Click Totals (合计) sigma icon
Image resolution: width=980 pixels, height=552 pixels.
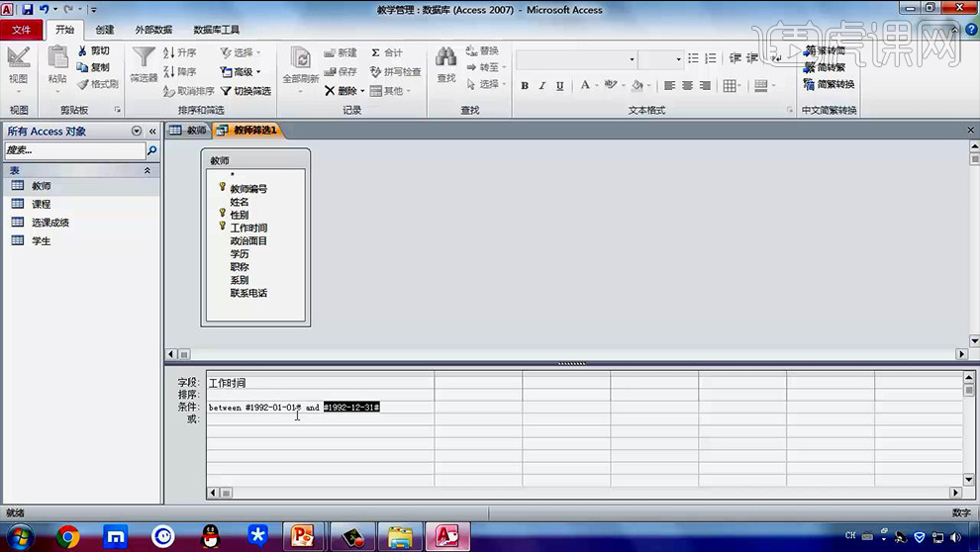(x=387, y=52)
